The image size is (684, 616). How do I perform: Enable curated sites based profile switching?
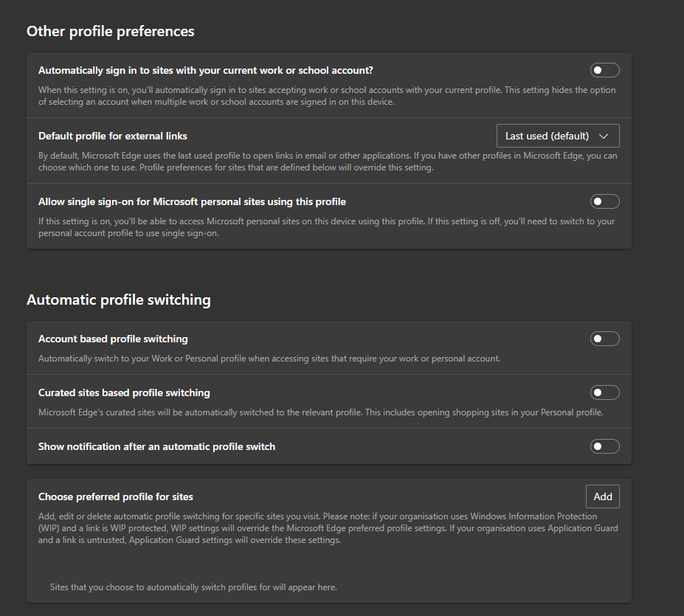click(604, 392)
